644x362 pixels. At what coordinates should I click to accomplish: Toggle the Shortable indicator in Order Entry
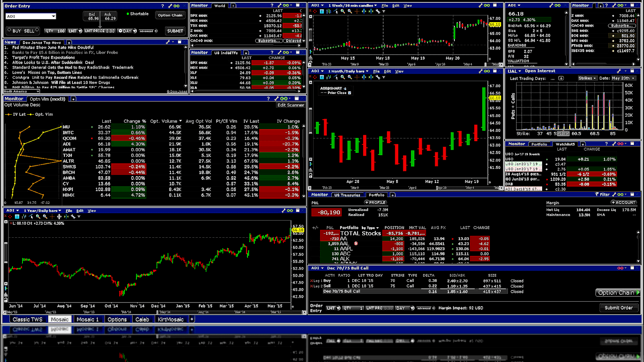[x=128, y=14]
